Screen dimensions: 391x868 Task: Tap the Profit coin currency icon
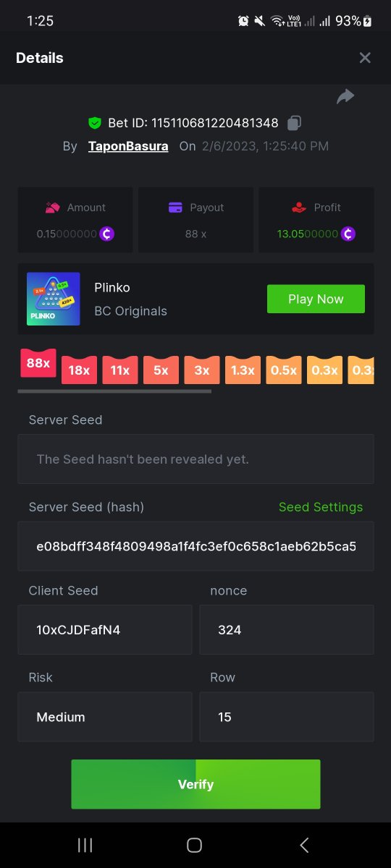(x=348, y=234)
